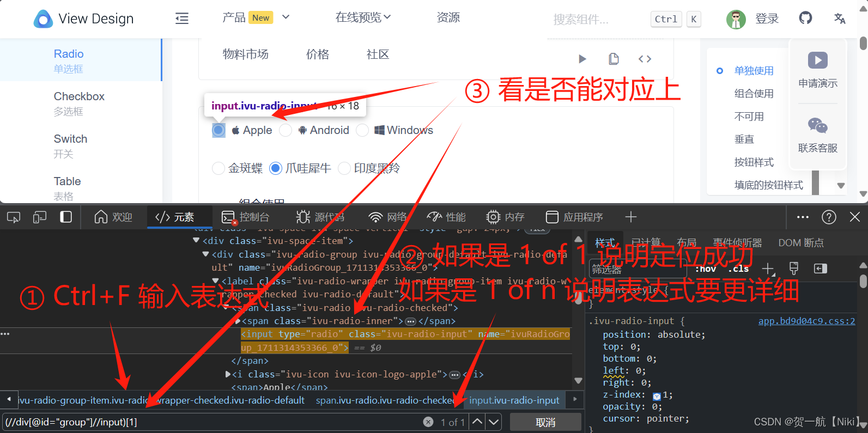This screenshot has width=868, height=433.
Task: Select the Apple radio button
Action: (218, 130)
